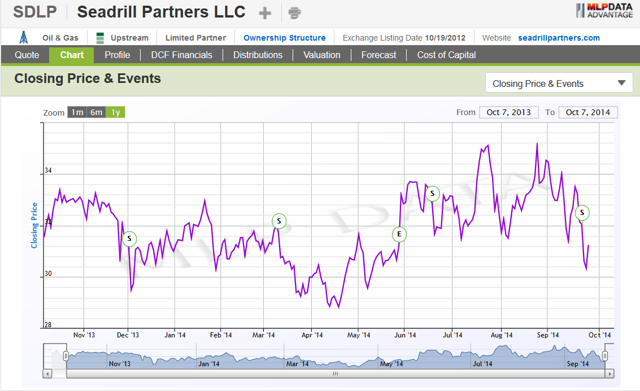640x391 pixels.
Task: Click the green Upstream stack icon
Action: 100,38
